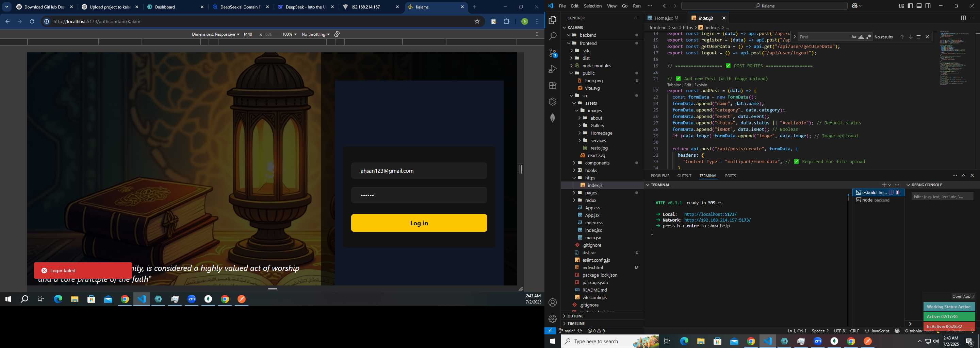Open the Chrome extensions puzzle icon

[506, 22]
